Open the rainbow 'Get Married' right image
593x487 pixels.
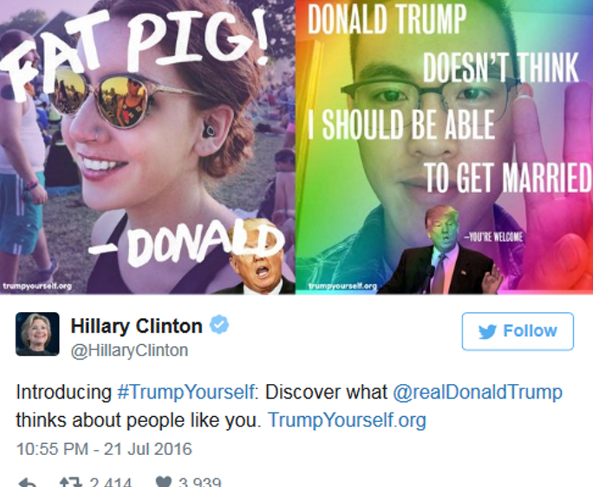444,147
